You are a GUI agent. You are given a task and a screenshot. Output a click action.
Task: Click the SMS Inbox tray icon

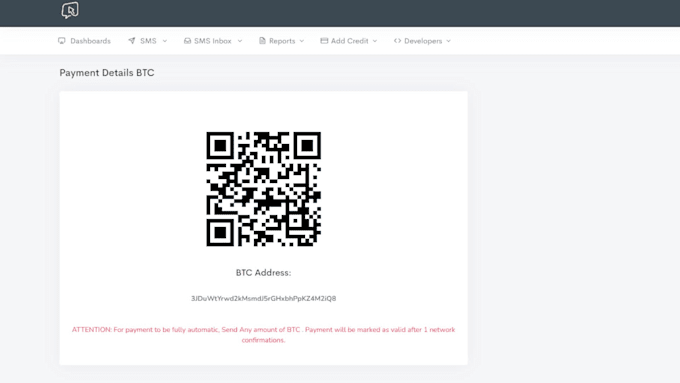pyautogui.click(x=187, y=41)
